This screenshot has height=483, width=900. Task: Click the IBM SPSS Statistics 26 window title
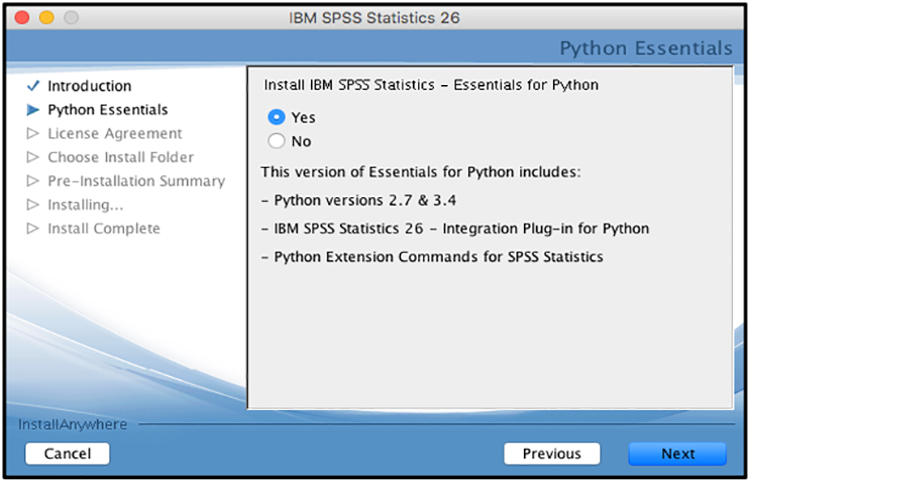374,18
